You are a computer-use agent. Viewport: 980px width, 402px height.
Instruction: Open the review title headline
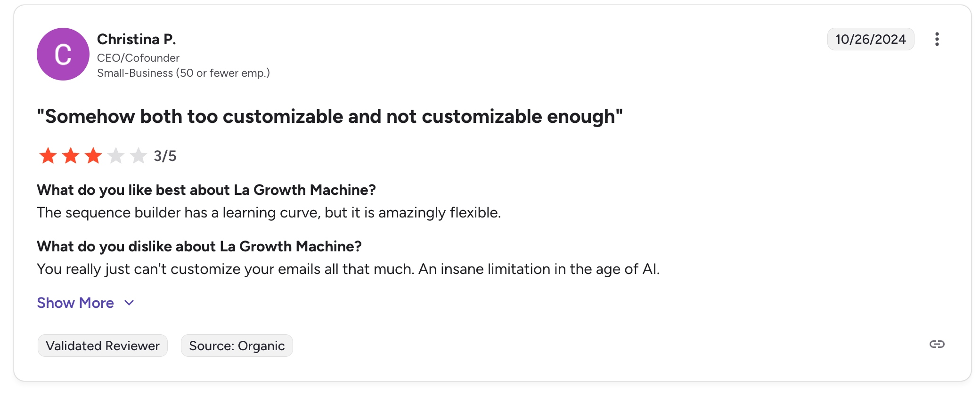click(330, 116)
